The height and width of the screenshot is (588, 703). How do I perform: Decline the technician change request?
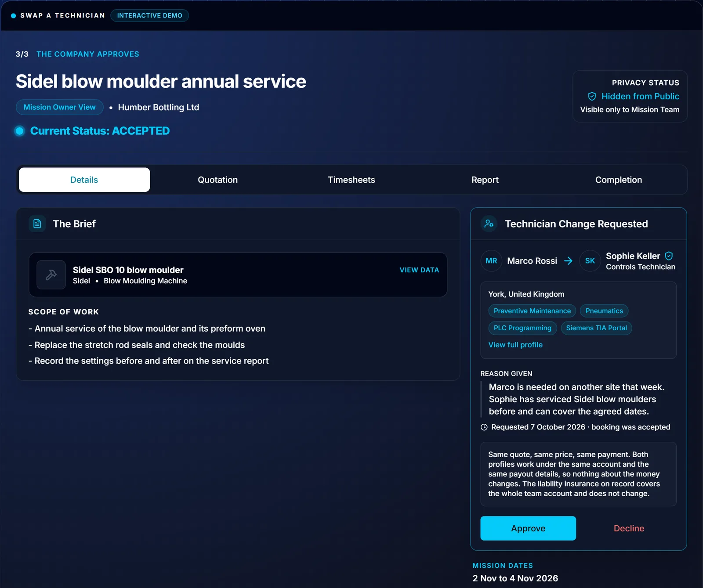pos(629,528)
